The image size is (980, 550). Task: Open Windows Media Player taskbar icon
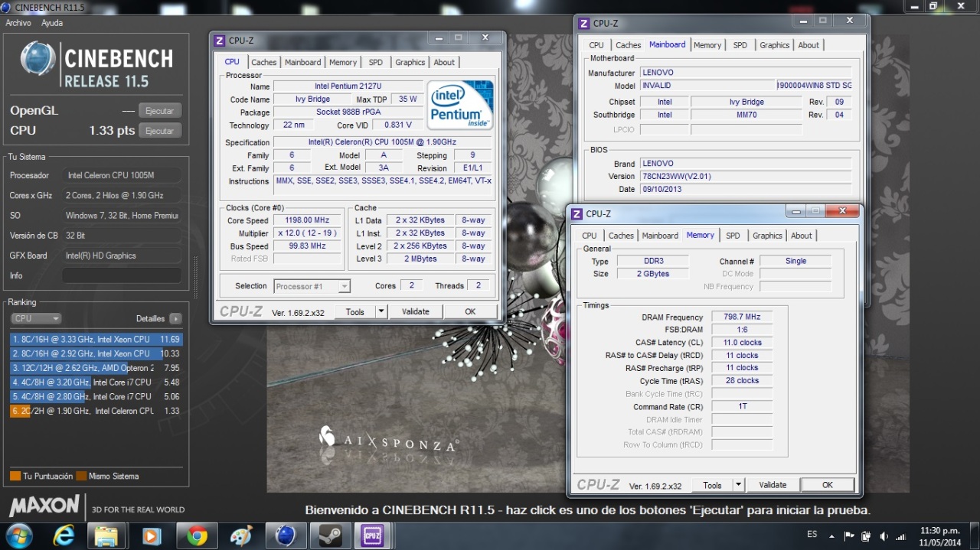pyautogui.click(x=152, y=535)
